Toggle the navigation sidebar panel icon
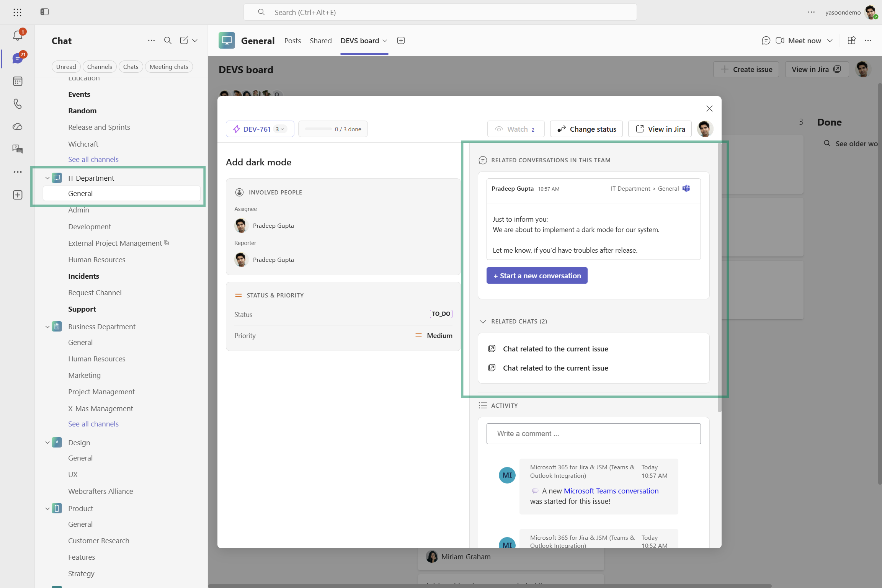The height and width of the screenshot is (588, 882). click(x=44, y=12)
